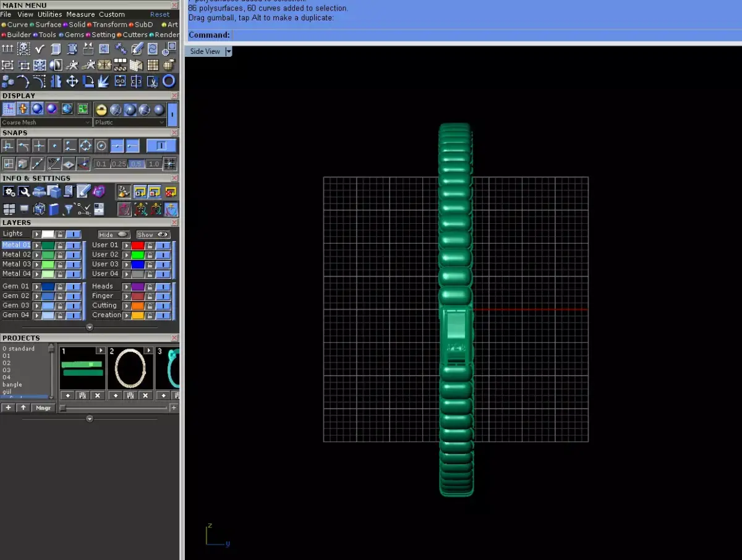Set snap spacing to 0.25
The height and width of the screenshot is (560, 742).
click(x=119, y=164)
